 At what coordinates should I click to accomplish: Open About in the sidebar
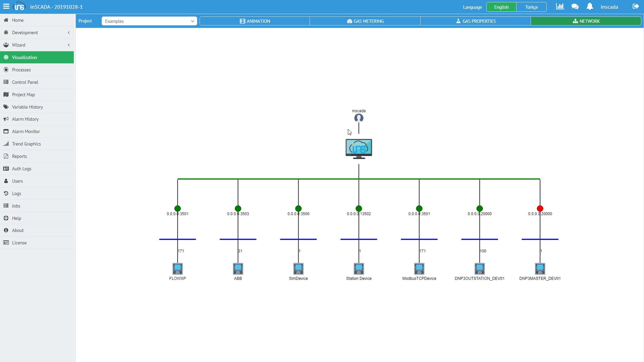pyautogui.click(x=37, y=230)
